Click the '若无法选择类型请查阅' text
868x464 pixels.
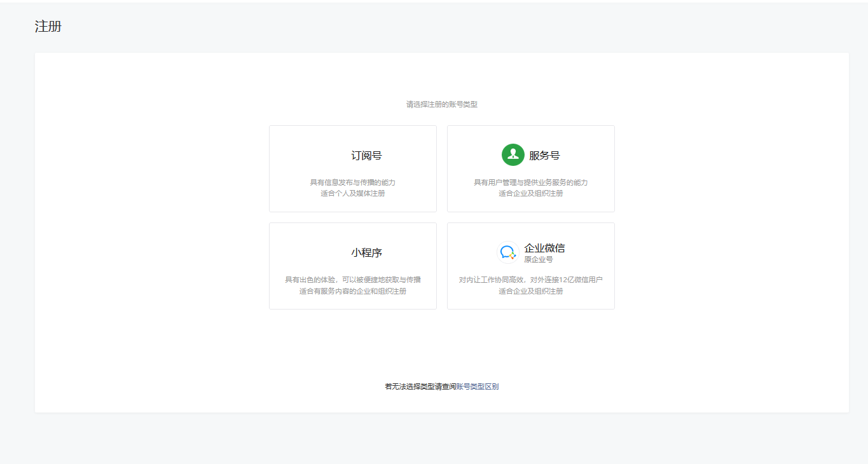(x=420, y=386)
